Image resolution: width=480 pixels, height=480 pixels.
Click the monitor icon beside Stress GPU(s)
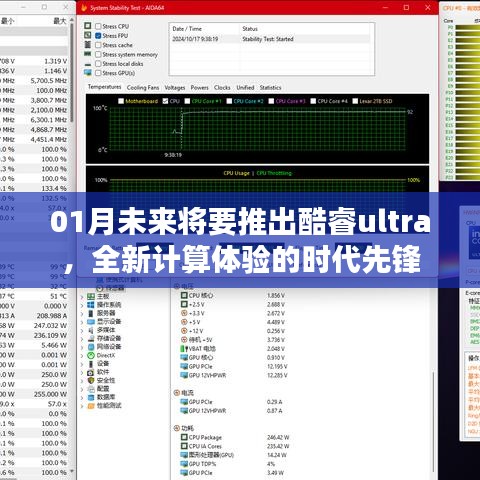88,73
